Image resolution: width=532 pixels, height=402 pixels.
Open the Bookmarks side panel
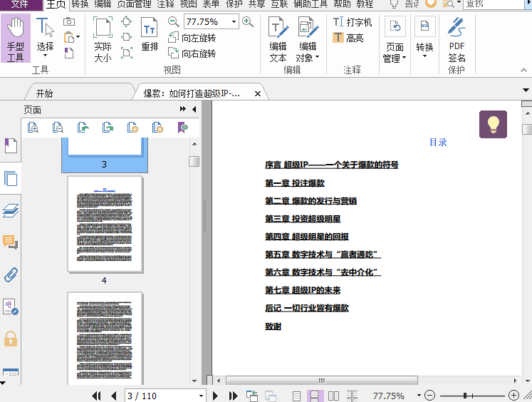11,145
